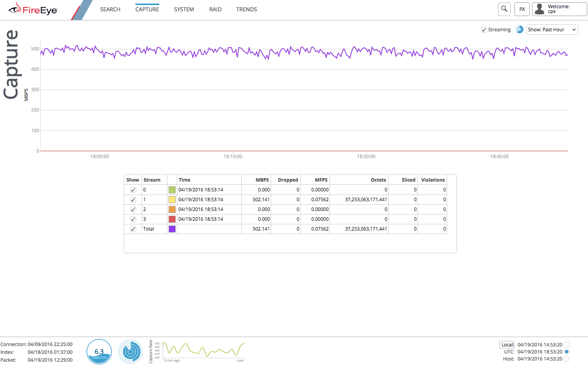Click the PX button
588x366 pixels.
522,9
